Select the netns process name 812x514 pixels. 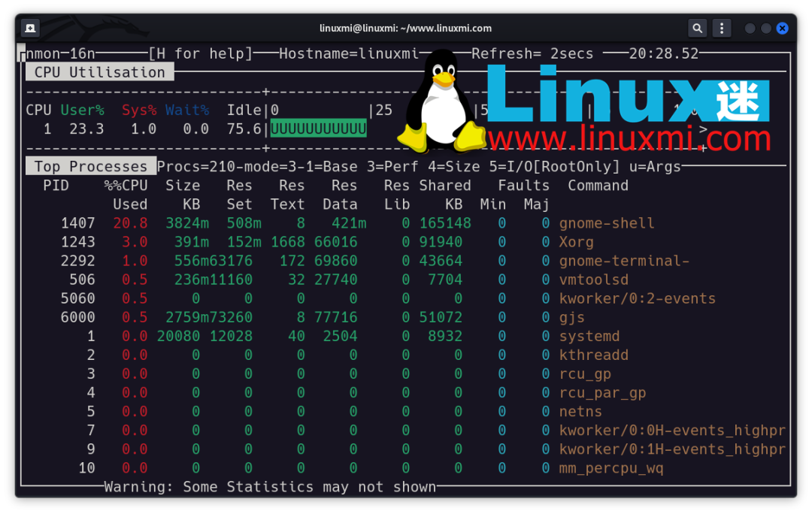pyautogui.click(x=580, y=412)
